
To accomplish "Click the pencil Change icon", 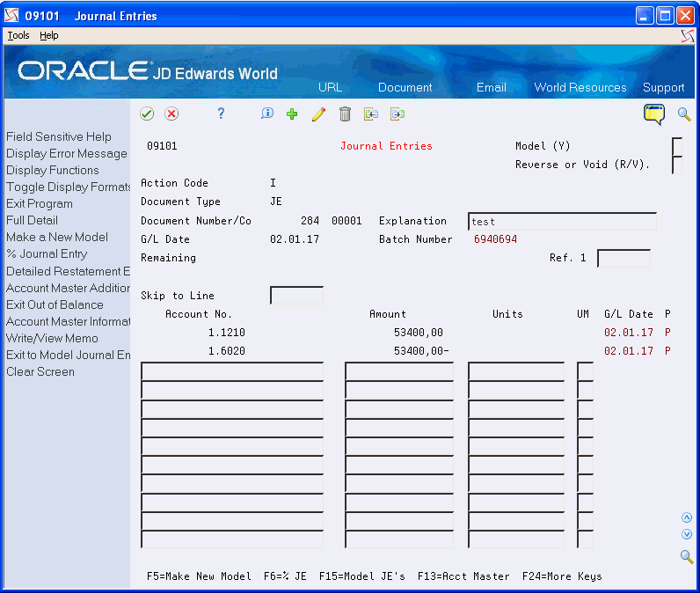I will (318, 114).
